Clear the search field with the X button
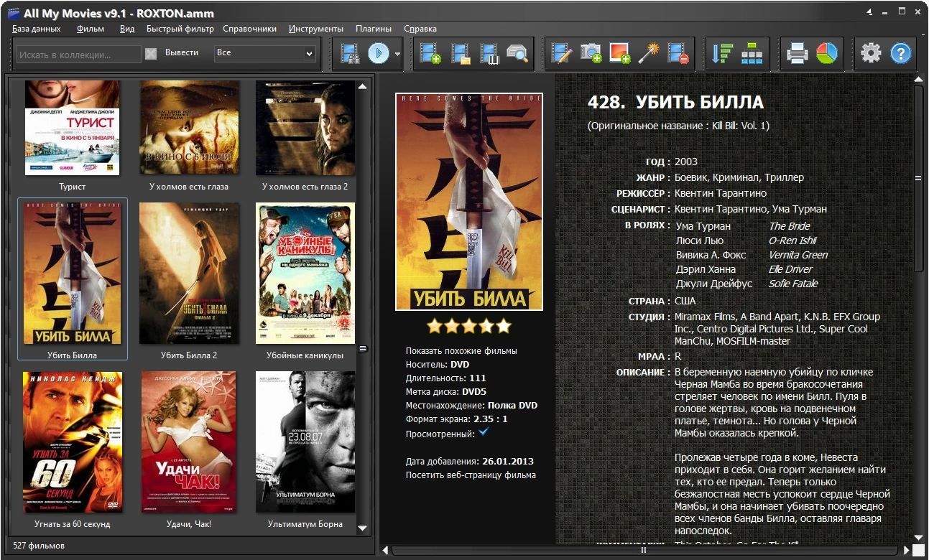Screen dimensions: 929x560 (151, 53)
